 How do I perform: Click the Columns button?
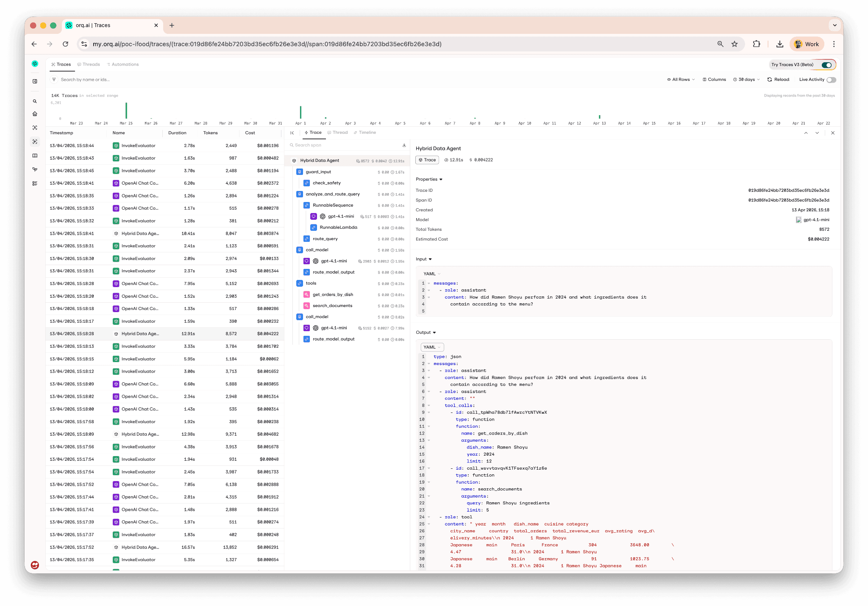coord(714,80)
